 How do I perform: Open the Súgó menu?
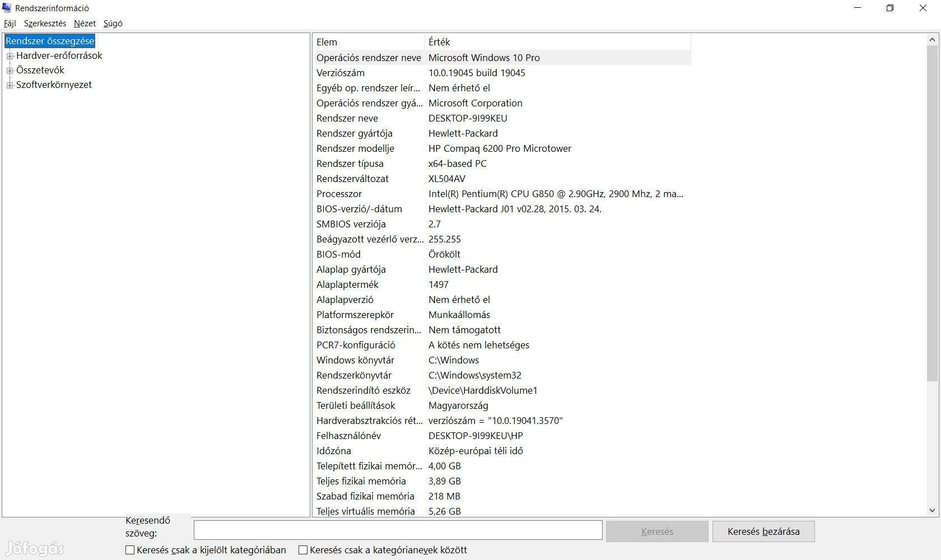[113, 24]
